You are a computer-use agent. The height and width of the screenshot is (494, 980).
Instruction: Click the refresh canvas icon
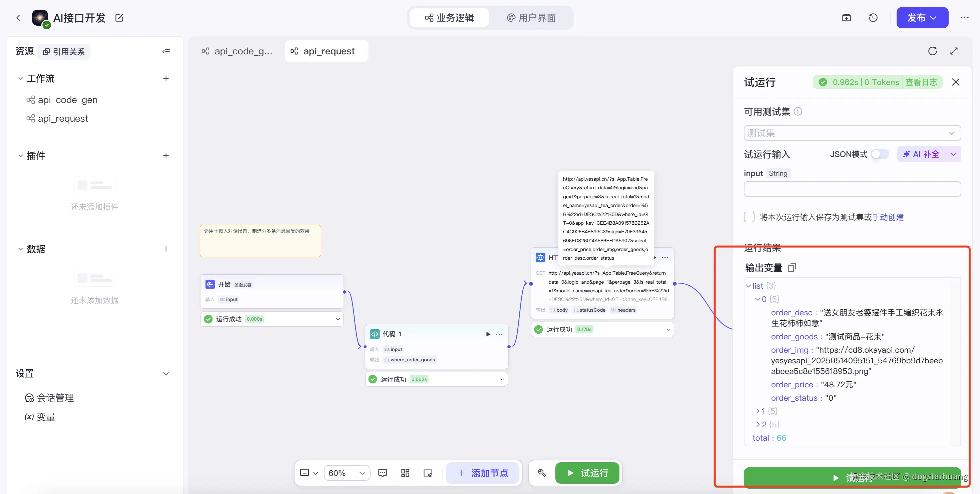[932, 51]
